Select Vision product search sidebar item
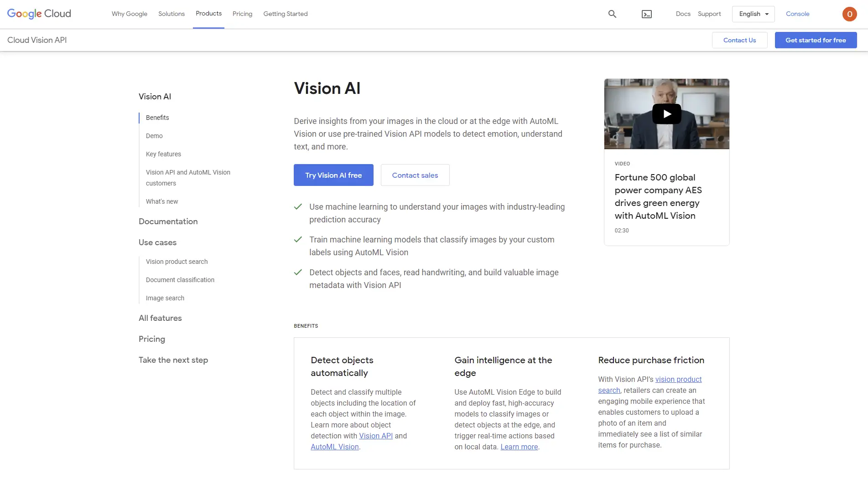Image resolution: width=868 pixels, height=494 pixels. pyautogui.click(x=177, y=262)
